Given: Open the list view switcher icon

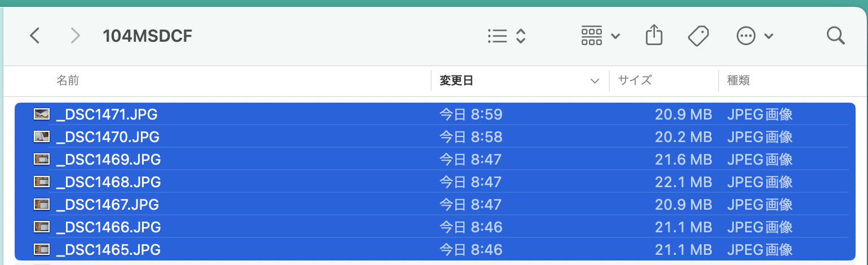Looking at the screenshot, I should pos(507,37).
